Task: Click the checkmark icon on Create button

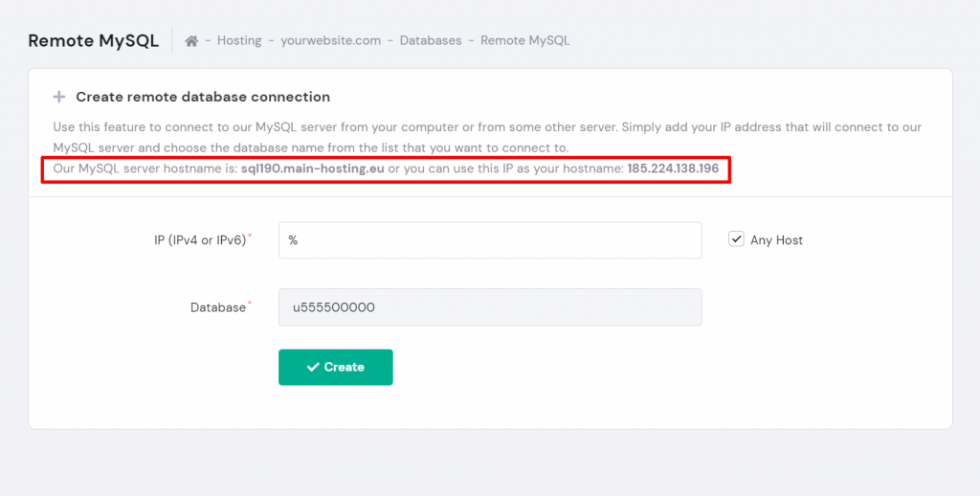Action: [312, 367]
